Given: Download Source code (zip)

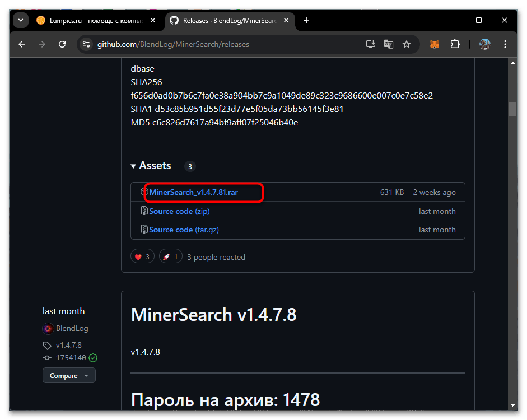Looking at the screenshot, I should click(x=179, y=211).
